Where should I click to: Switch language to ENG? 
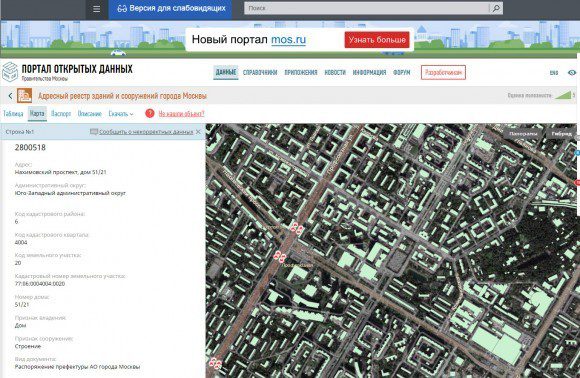pyautogui.click(x=554, y=73)
